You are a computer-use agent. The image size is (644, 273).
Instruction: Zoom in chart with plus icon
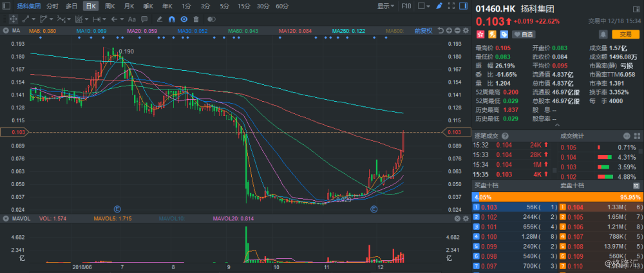450,30
